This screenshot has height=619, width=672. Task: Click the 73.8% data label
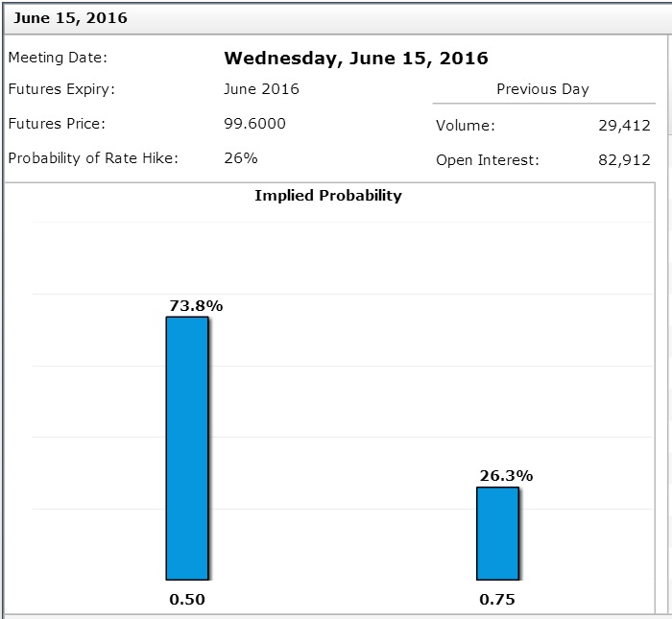pyautogui.click(x=196, y=305)
